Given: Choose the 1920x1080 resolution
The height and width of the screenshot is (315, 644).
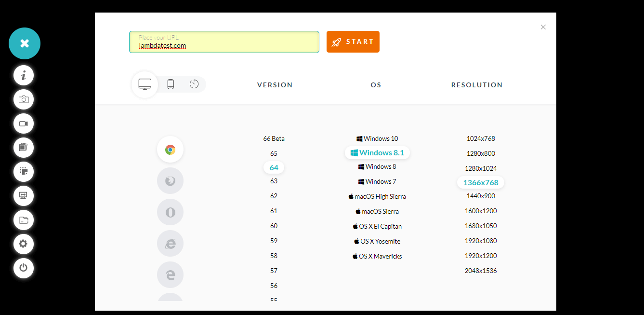Looking at the screenshot, I should click(480, 241).
